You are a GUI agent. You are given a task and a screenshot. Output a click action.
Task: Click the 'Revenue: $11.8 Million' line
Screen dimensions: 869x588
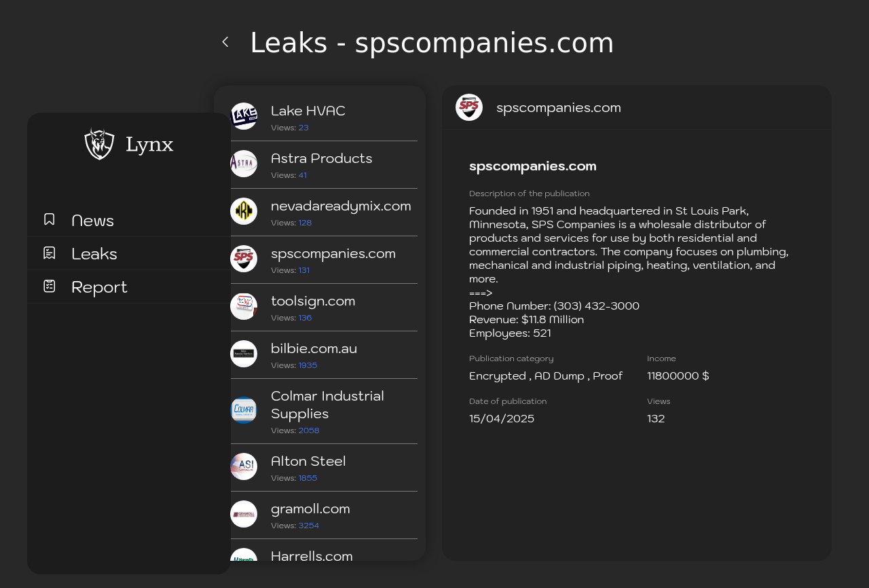[527, 319]
